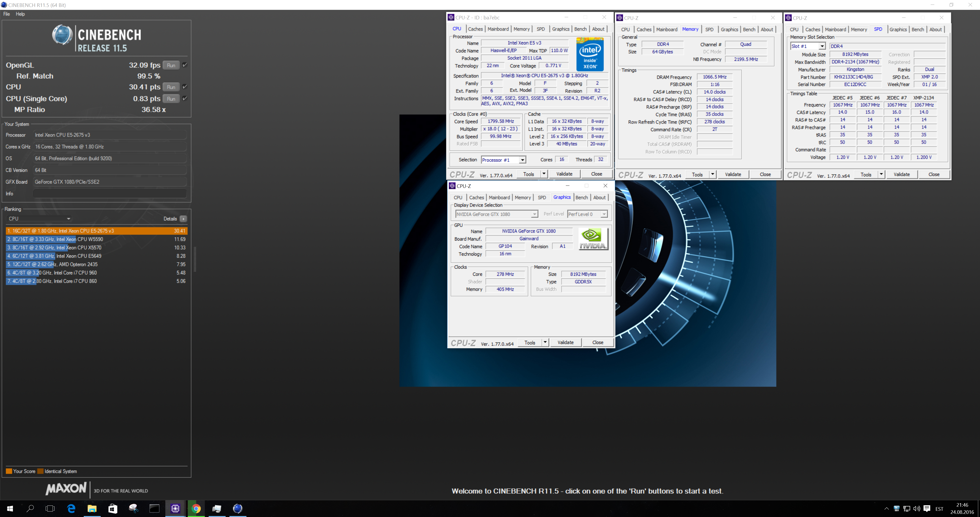Open Windows Store from taskbar
The height and width of the screenshot is (517, 980).
tap(113, 508)
